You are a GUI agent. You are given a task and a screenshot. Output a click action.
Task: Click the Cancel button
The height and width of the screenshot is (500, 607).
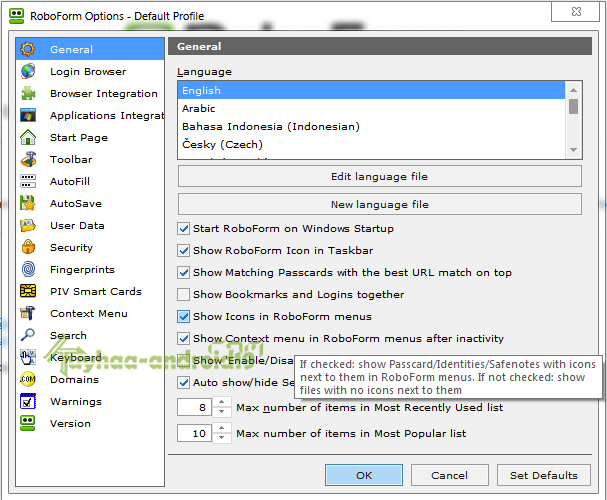coord(449,475)
